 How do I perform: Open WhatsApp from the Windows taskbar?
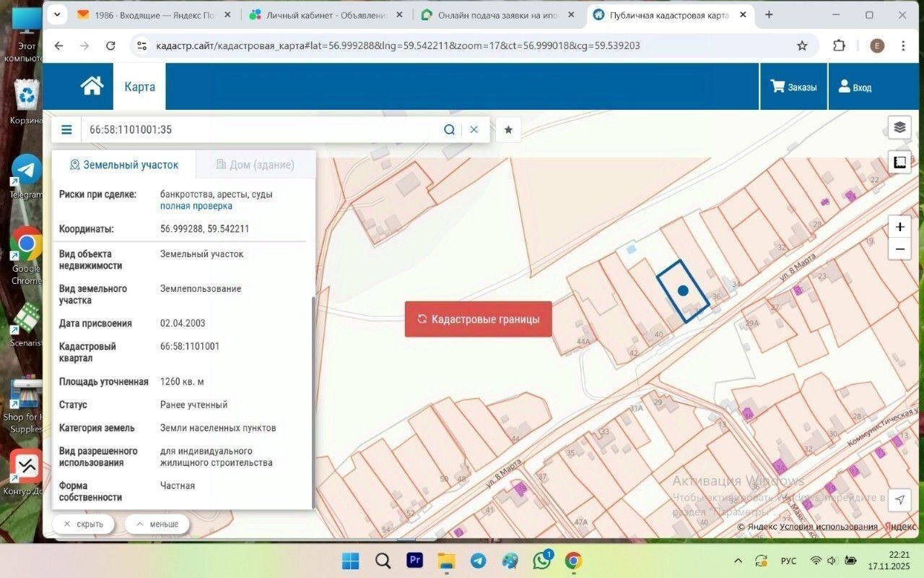[x=542, y=561]
